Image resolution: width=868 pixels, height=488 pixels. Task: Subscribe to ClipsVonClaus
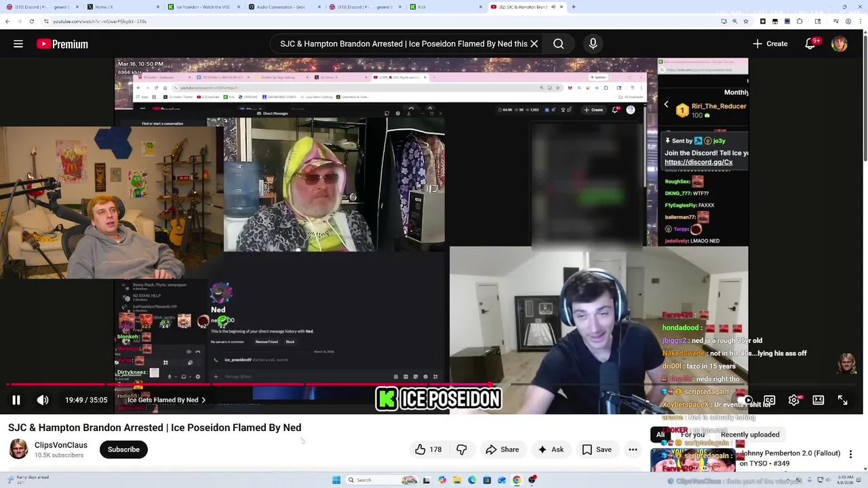[123, 449]
